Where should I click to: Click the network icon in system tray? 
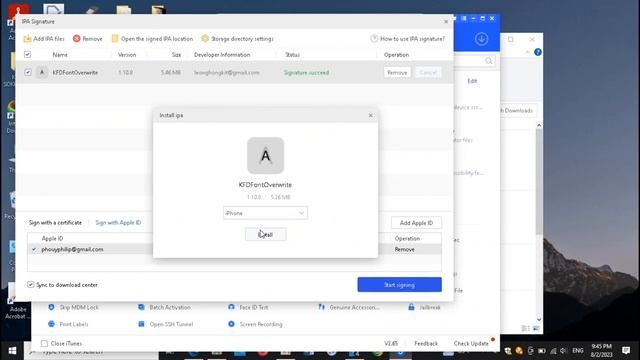[553, 351]
